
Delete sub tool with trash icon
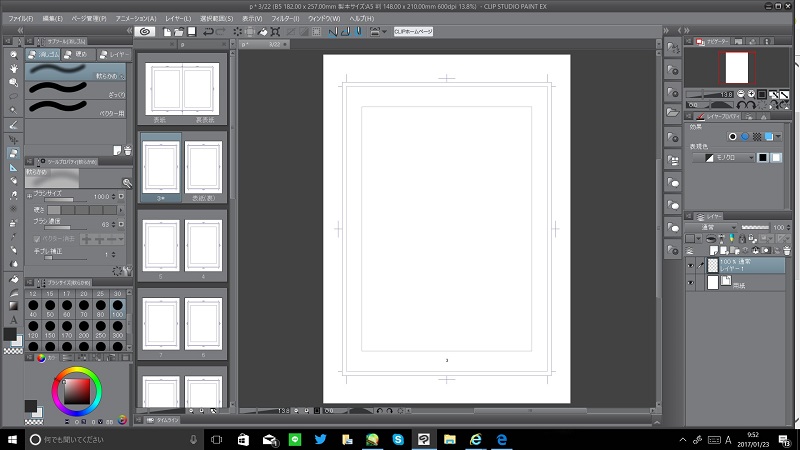pos(127,149)
